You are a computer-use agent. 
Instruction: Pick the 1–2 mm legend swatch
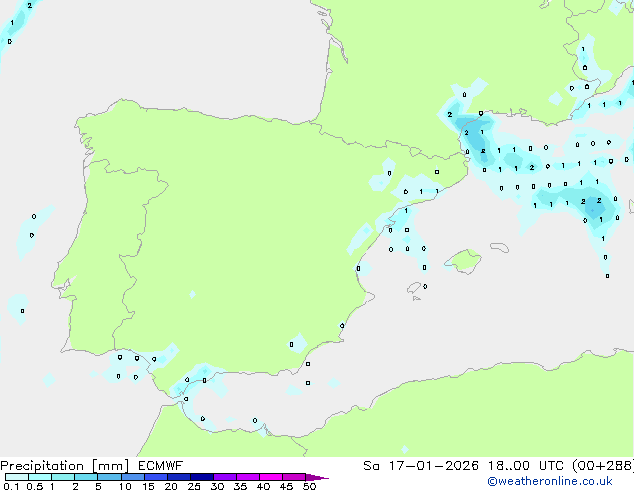[x=63, y=477]
